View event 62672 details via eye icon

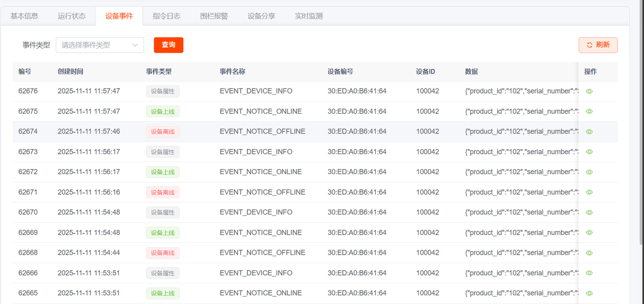[589, 172]
